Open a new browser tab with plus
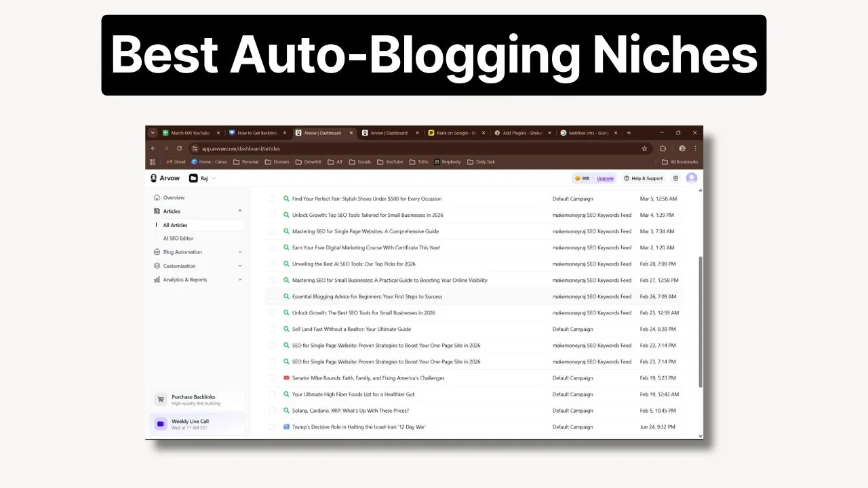Image resolution: width=868 pixels, height=488 pixels. [629, 133]
